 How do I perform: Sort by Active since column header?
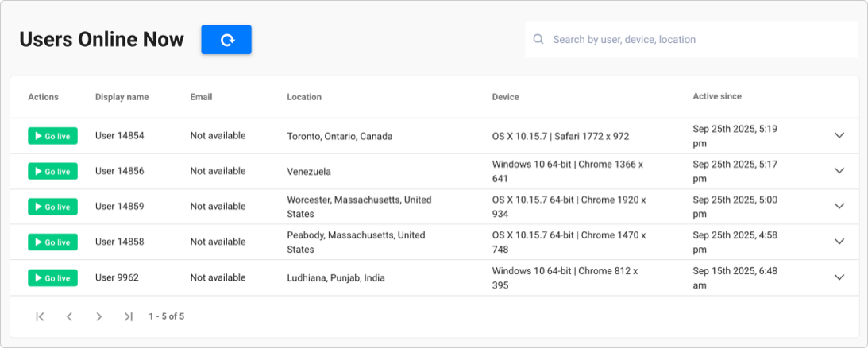(x=717, y=96)
